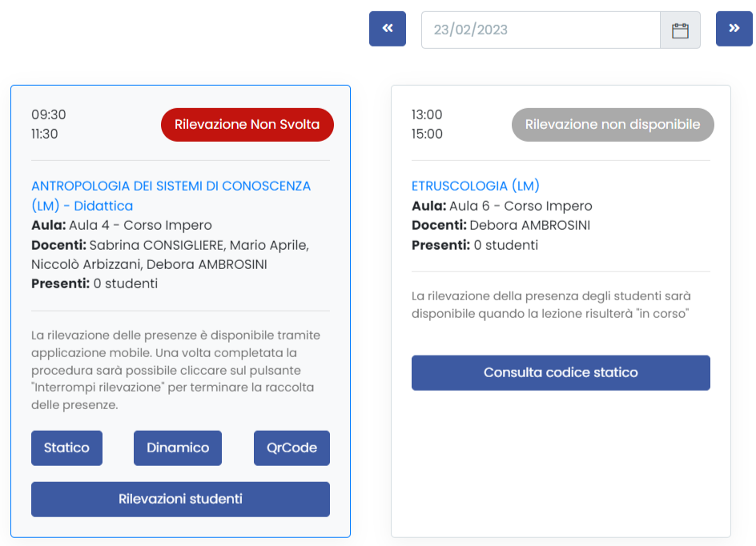This screenshot has width=756, height=546.
Task: Open the calendar date picker icon
Action: [x=680, y=30]
